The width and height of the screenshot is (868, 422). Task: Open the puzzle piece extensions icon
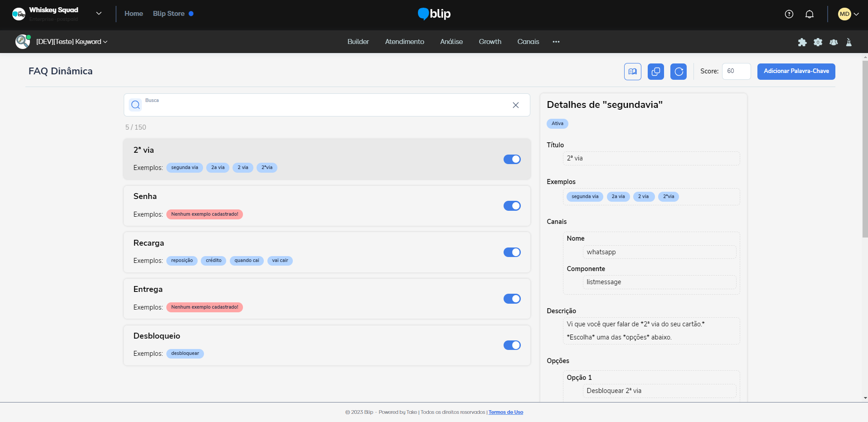[802, 42]
